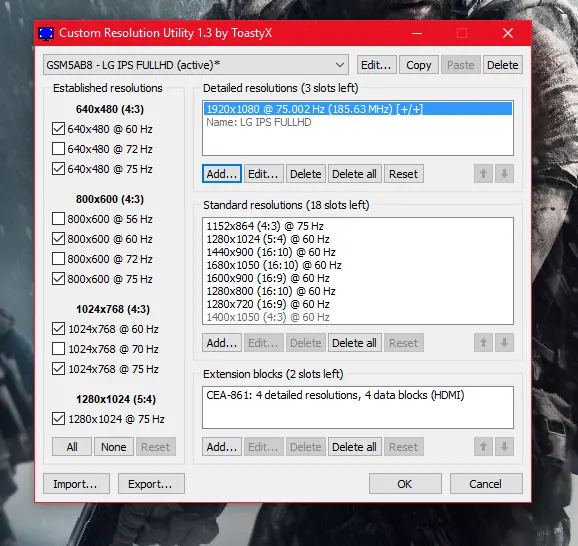Uncheck 800x600 @ 60 Hz

[58, 239]
